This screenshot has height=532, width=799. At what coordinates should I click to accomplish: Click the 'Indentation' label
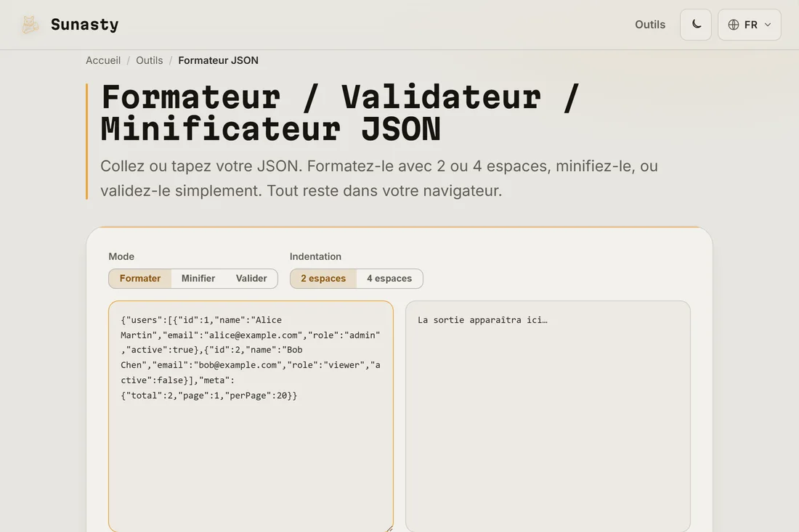(x=315, y=257)
